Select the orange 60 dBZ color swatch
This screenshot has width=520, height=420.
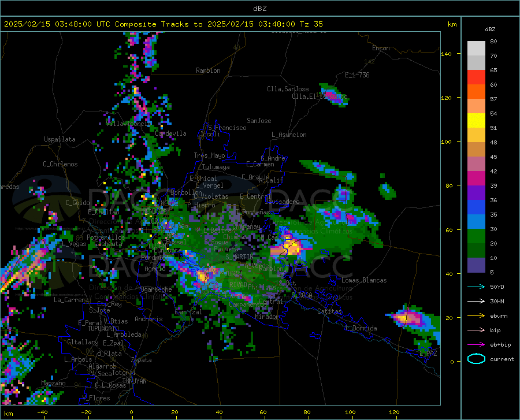point(476,91)
